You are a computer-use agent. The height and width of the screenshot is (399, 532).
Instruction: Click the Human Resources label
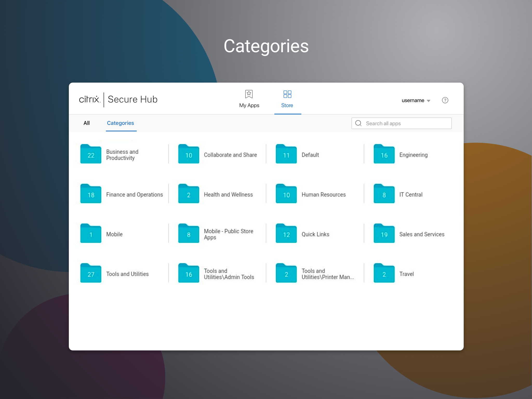(x=324, y=195)
